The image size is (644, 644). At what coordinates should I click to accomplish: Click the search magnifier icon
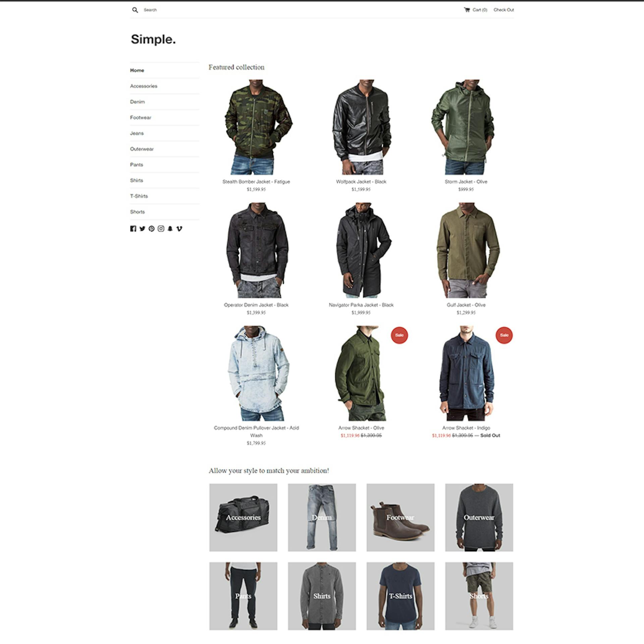pyautogui.click(x=135, y=10)
